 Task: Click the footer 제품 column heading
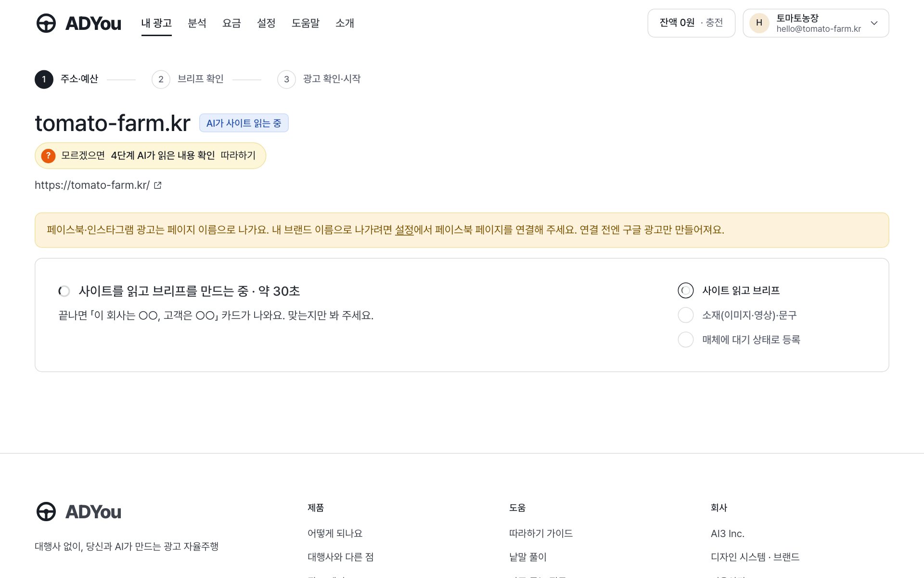[316, 508]
